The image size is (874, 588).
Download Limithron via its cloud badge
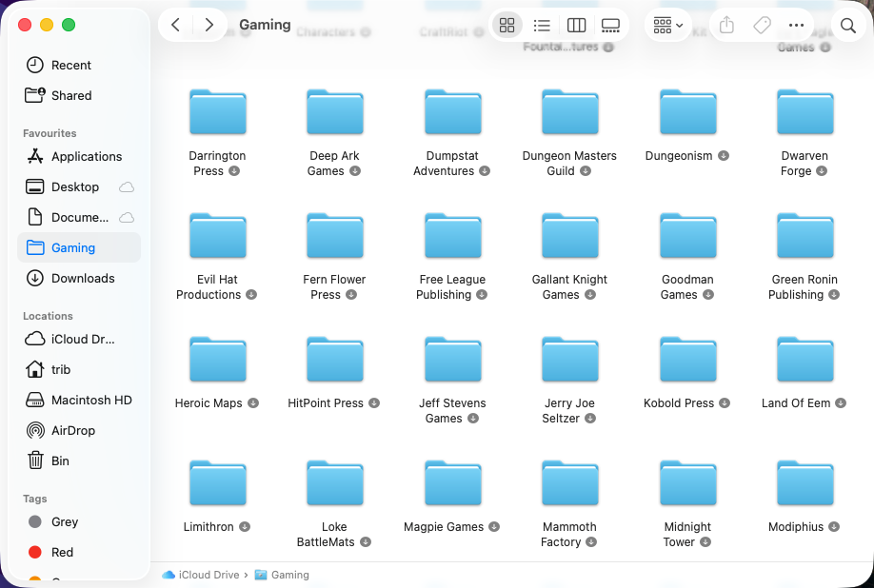pyautogui.click(x=245, y=527)
